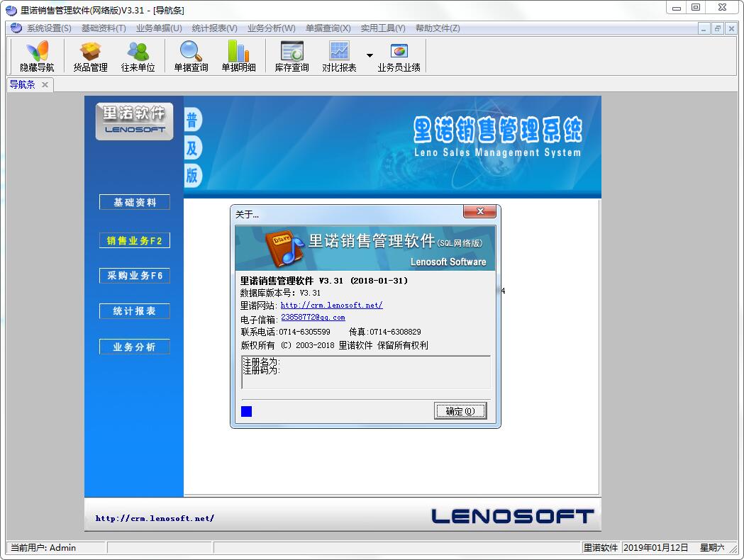Click the 统计报表 navigation button

[135, 311]
